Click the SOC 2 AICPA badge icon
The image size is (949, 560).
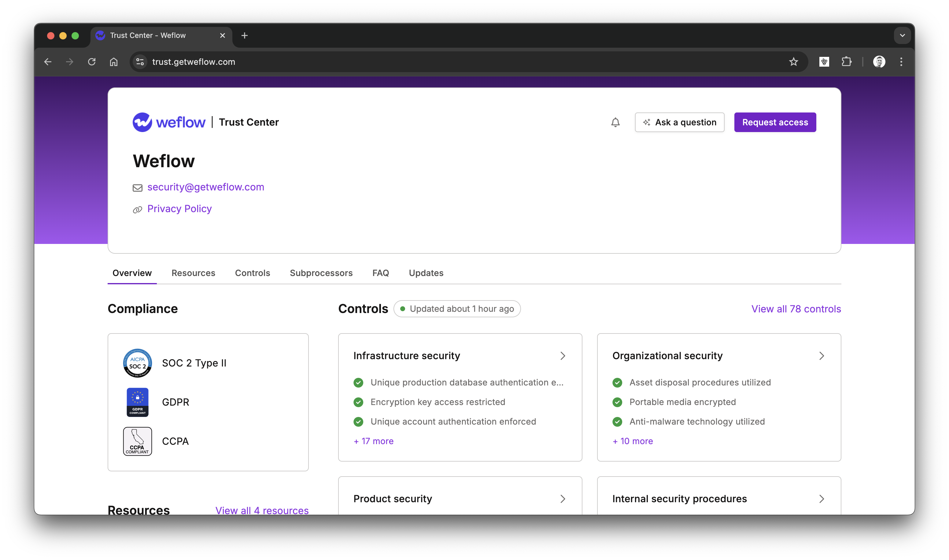[137, 363]
